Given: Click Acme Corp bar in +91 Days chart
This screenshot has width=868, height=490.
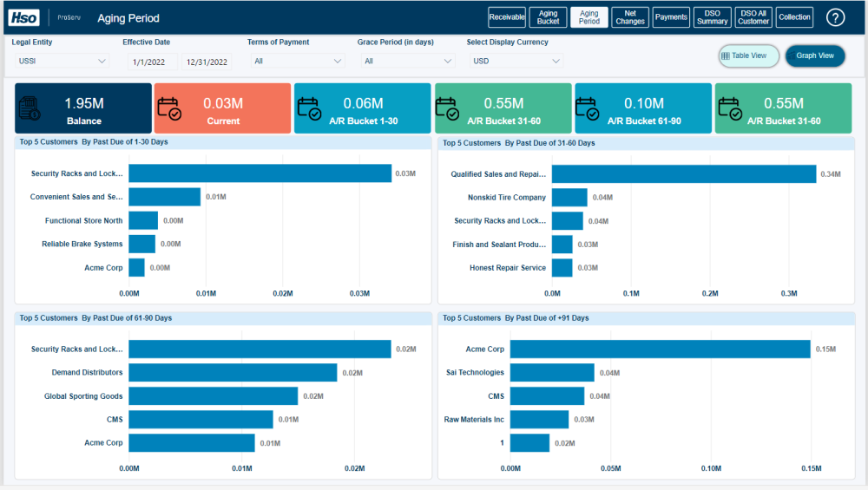Looking at the screenshot, I should (661, 349).
